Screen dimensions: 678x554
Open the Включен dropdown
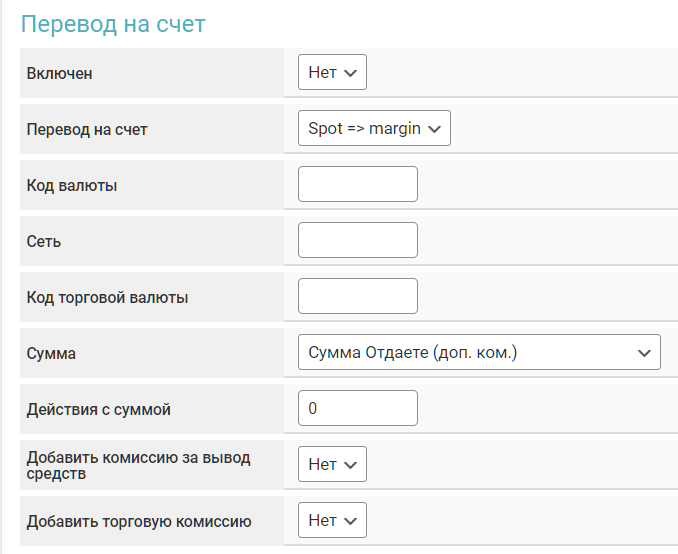[x=332, y=72]
